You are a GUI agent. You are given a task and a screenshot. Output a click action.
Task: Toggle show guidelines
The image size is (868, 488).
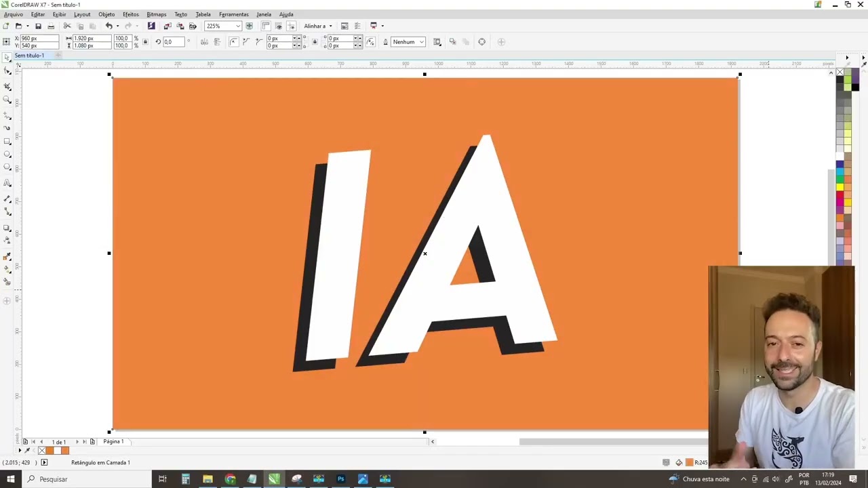[x=292, y=26]
